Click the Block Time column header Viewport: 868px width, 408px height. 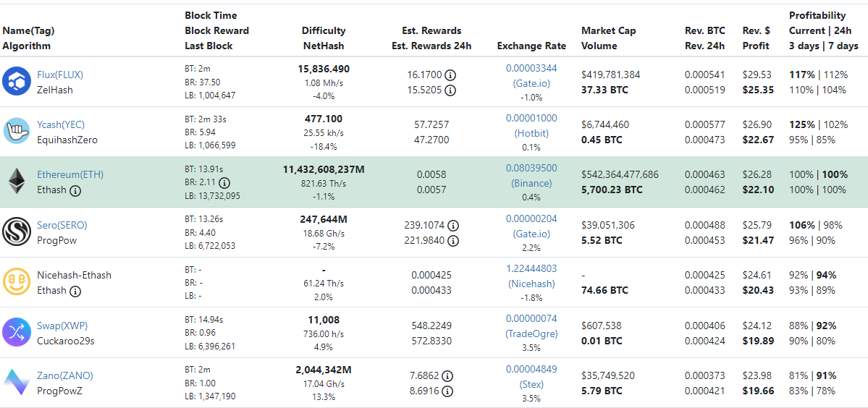click(211, 15)
